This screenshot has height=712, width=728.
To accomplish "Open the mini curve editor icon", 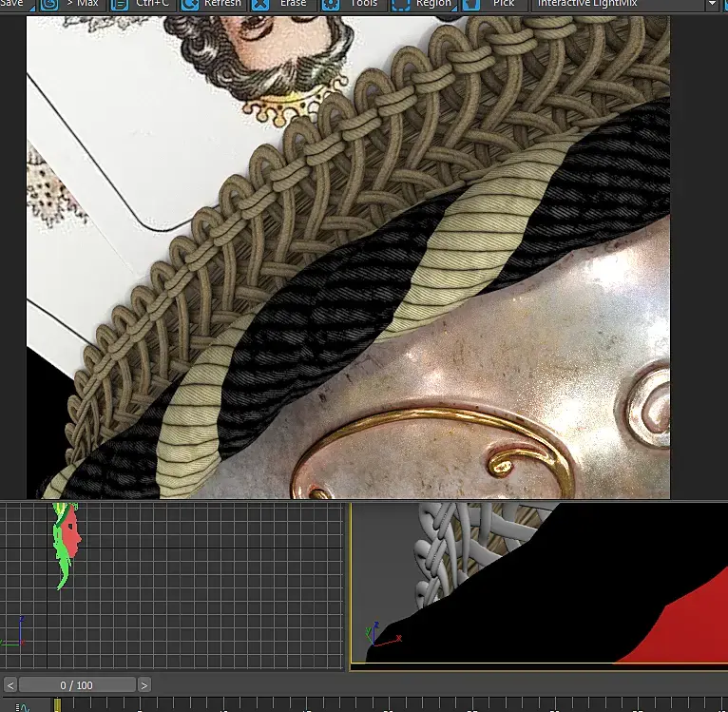I will tap(22, 707).
